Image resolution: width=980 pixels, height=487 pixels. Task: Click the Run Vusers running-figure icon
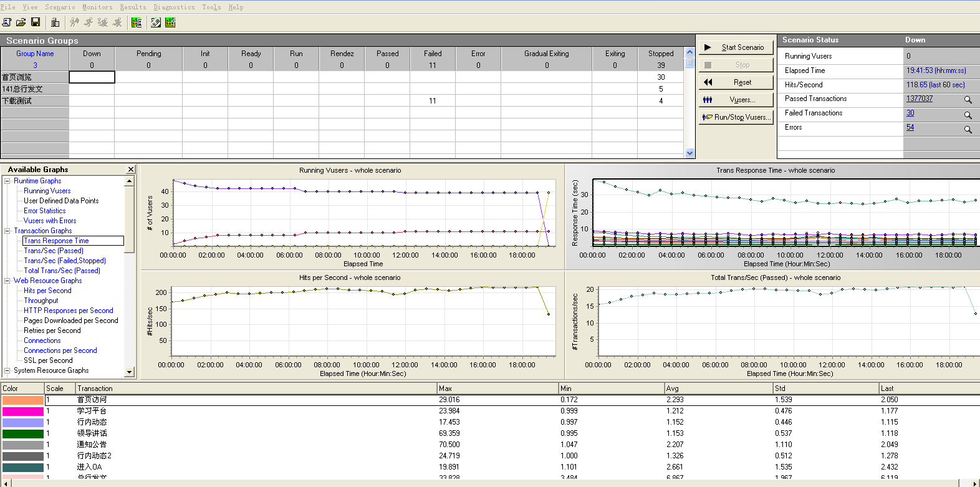point(89,22)
